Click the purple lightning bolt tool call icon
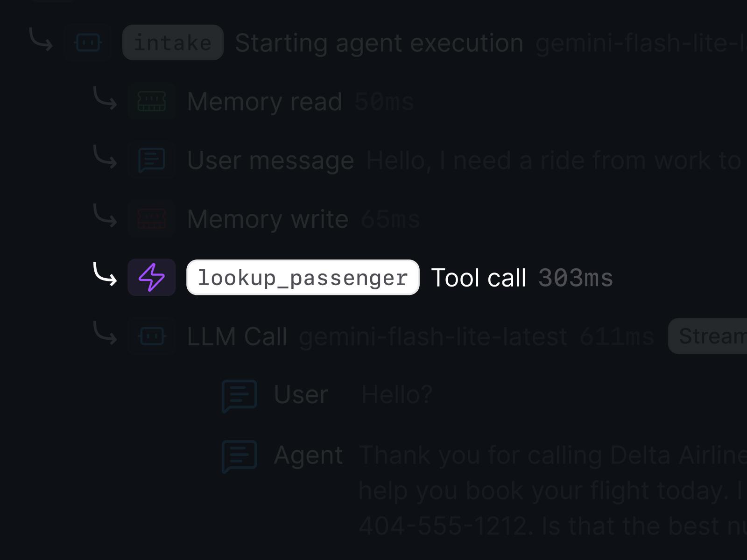Screen dimensions: 747x560 (151, 277)
